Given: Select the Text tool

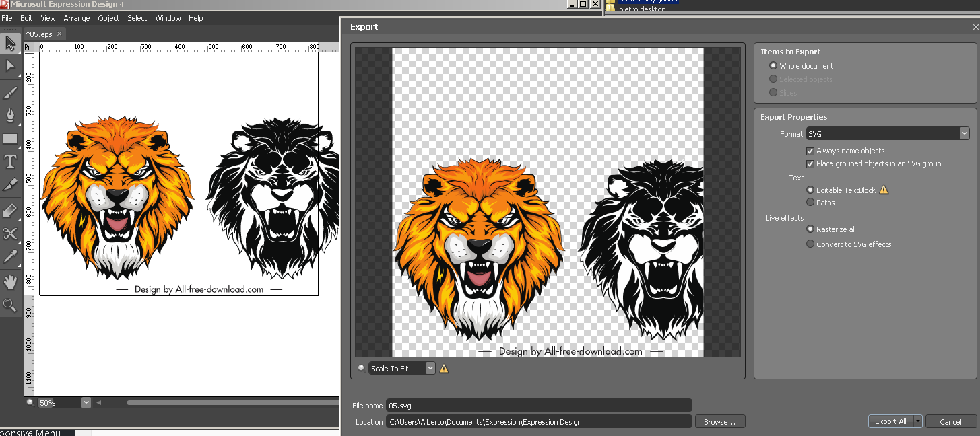Looking at the screenshot, I should pyautogui.click(x=10, y=161).
